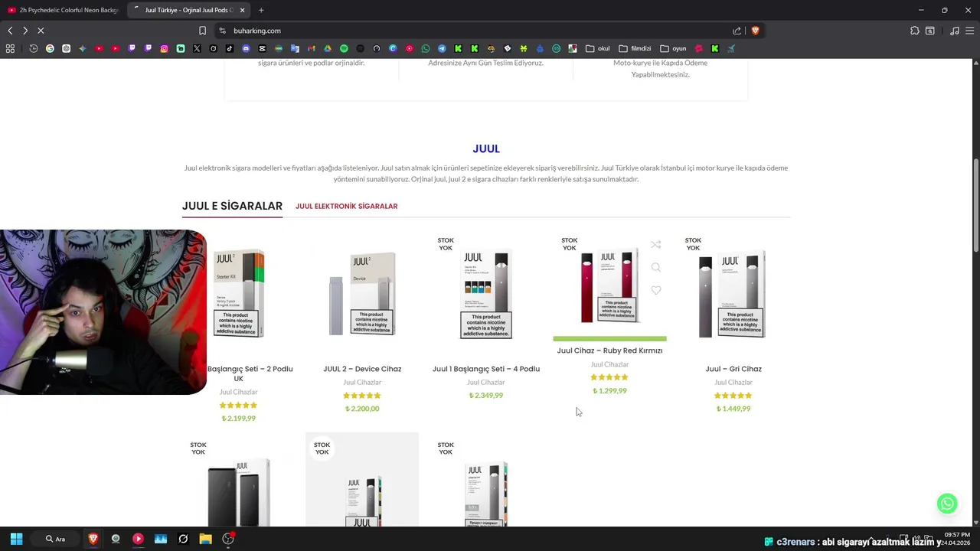Open the Google bookmark
This screenshot has width=980, height=551.
[50, 48]
